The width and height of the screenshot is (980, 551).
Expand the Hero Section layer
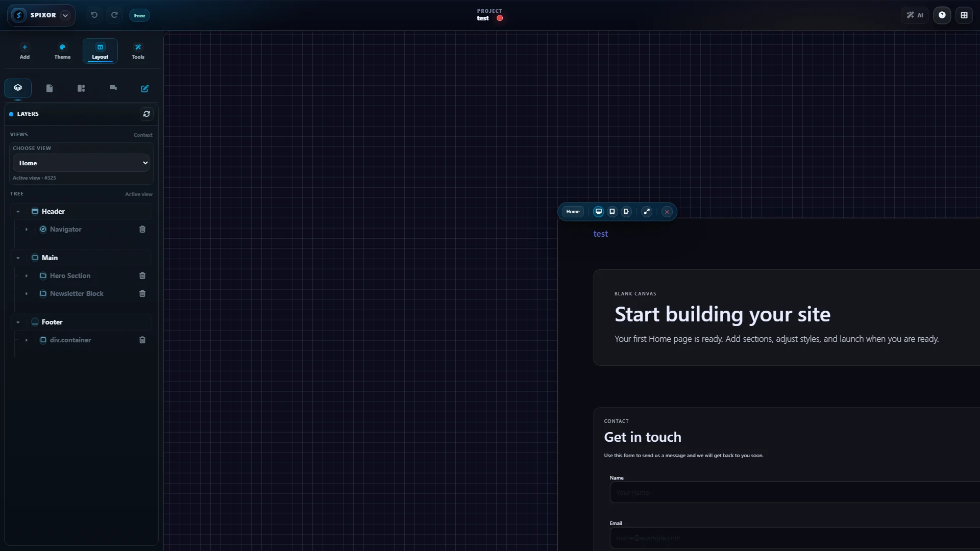(27, 276)
